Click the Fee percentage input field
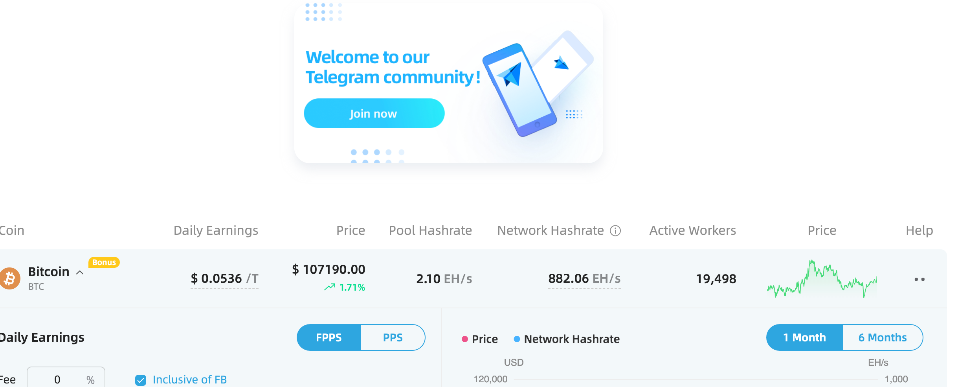 point(66,378)
